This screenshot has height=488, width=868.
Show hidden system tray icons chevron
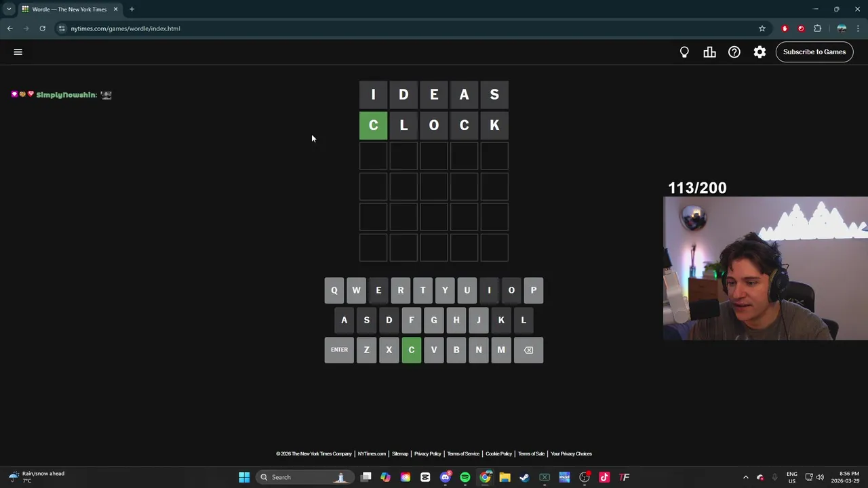[x=745, y=477]
